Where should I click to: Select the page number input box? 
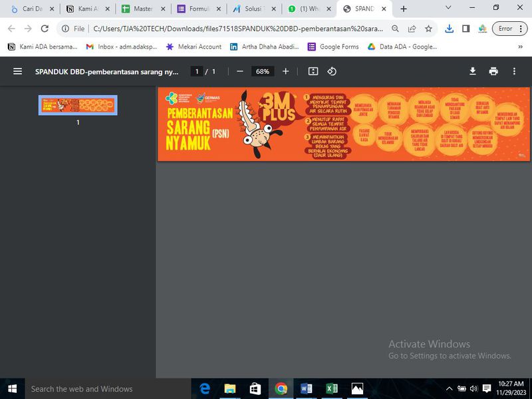(196, 71)
